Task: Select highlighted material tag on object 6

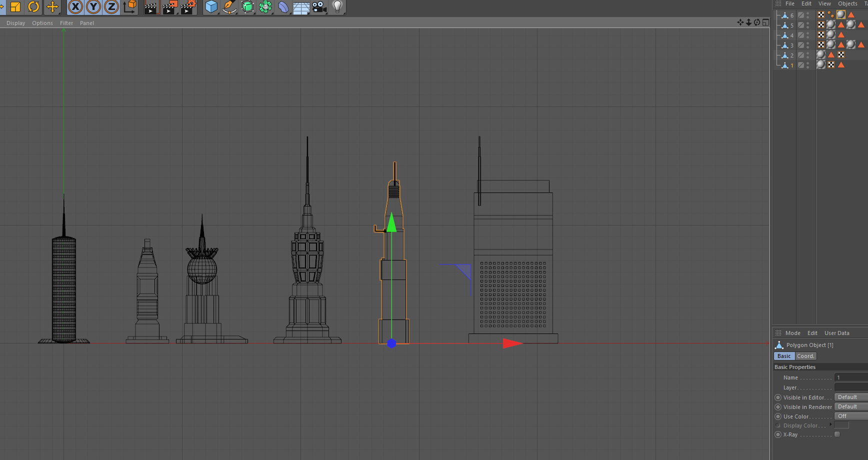Action: (x=841, y=14)
